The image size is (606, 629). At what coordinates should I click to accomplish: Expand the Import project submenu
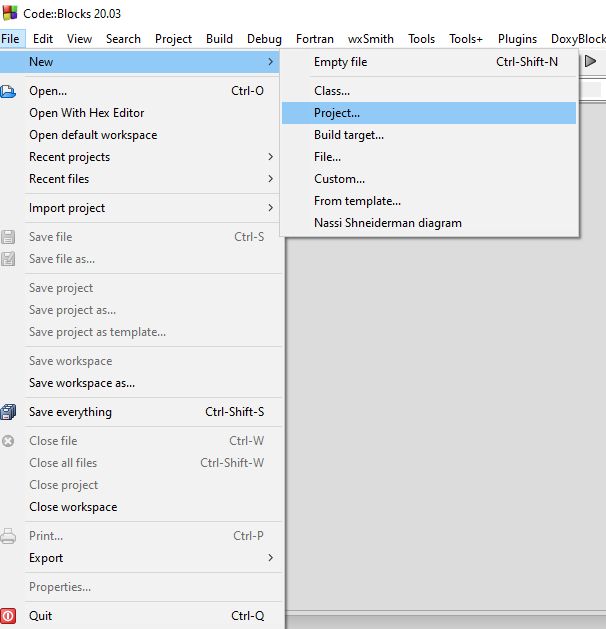point(271,208)
